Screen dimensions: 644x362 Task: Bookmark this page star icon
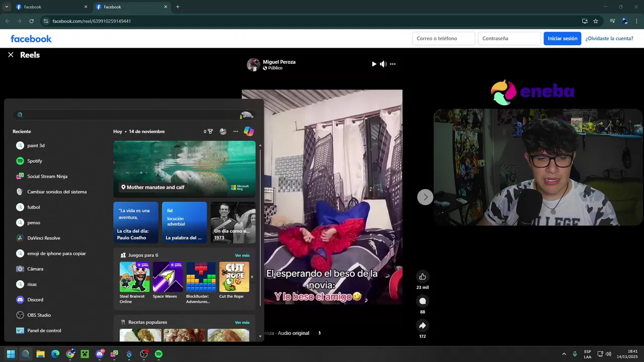596,21
